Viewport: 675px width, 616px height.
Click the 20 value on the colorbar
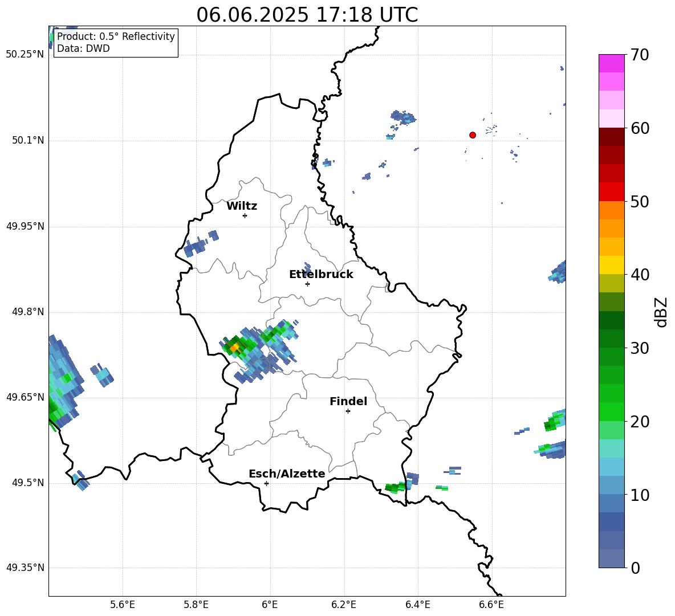click(640, 421)
